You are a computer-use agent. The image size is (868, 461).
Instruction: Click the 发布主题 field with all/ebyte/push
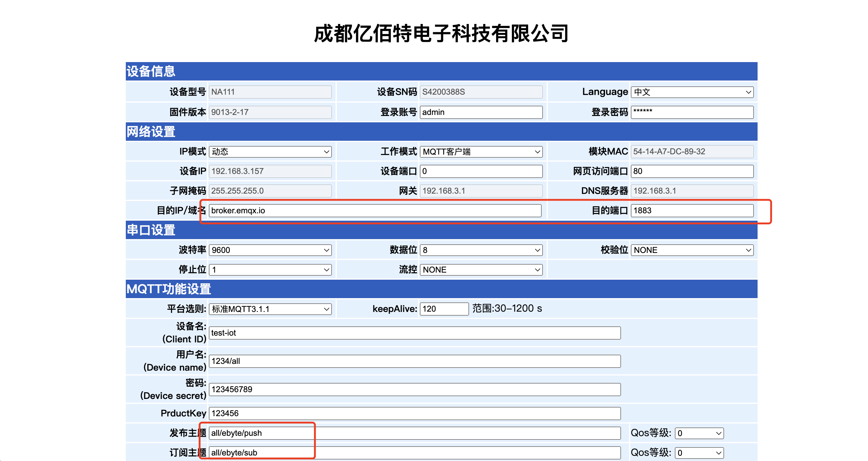pyautogui.click(x=414, y=433)
